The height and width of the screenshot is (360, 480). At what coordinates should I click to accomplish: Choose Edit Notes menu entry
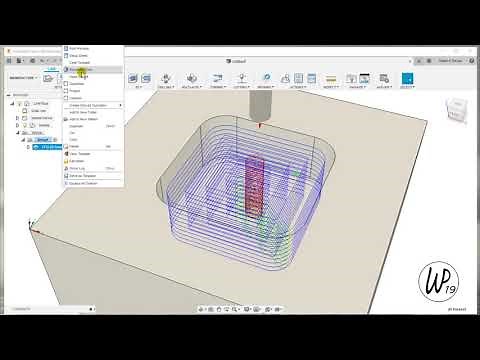pyautogui.click(x=93, y=161)
